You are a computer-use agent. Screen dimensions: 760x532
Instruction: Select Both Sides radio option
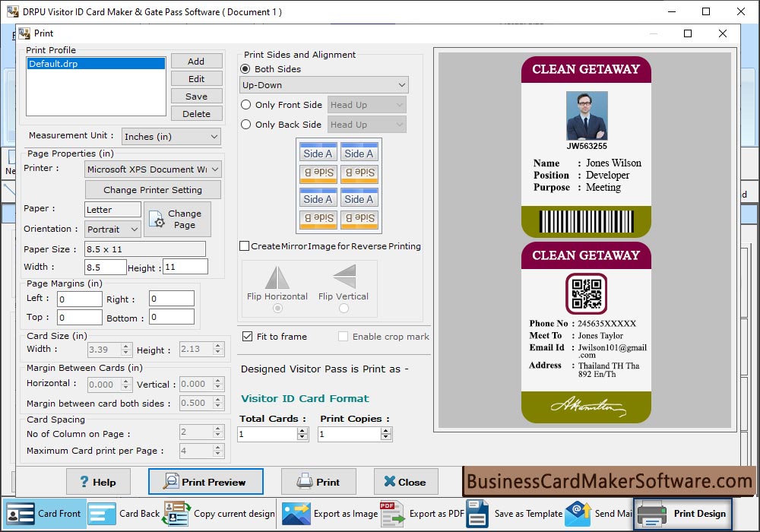245,69
